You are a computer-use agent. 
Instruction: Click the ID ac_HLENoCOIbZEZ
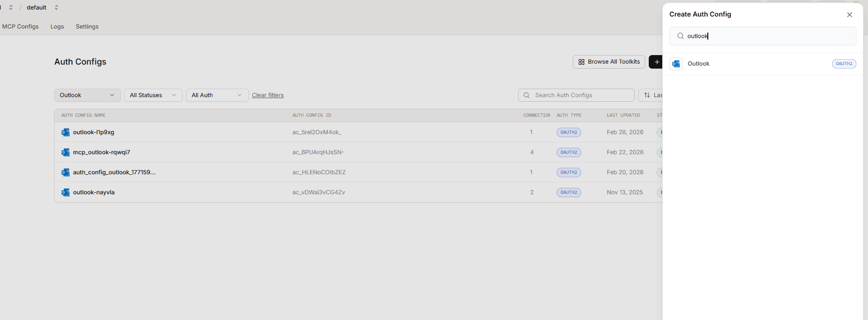tap(319, 172)
